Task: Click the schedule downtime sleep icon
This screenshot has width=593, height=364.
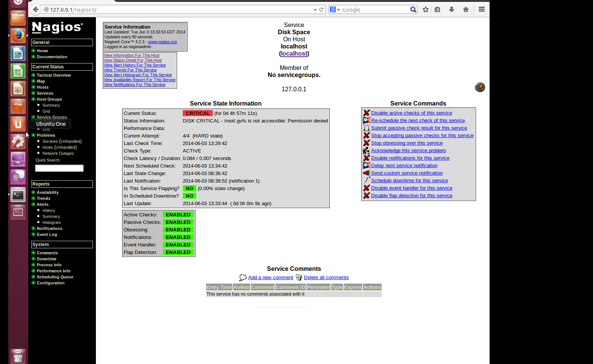Action: point(367,180)
